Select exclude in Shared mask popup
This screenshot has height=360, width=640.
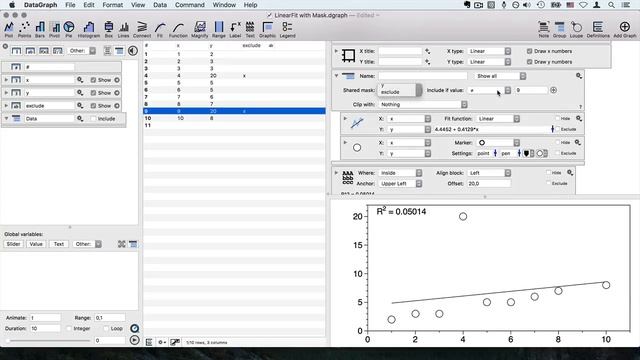coord(390,92)
